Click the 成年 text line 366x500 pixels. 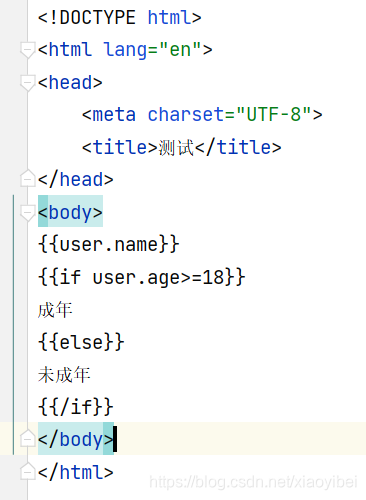pos(55,310)
